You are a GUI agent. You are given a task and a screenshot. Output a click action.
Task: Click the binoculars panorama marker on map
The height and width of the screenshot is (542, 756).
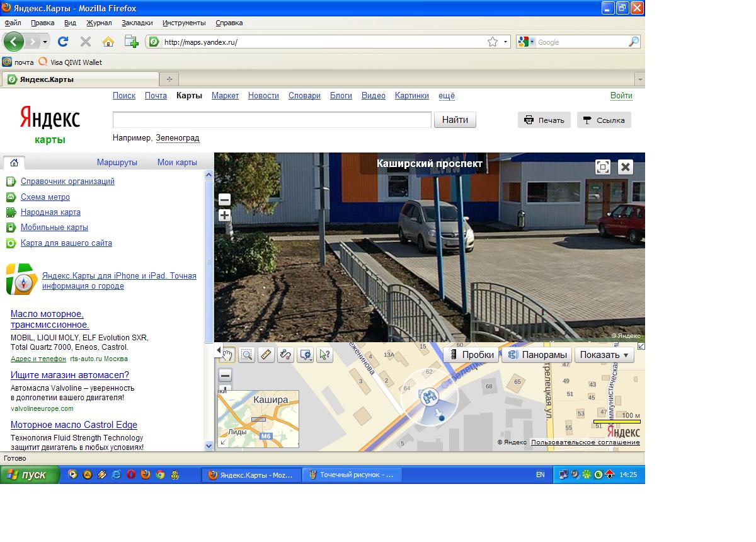pos(429,396)
